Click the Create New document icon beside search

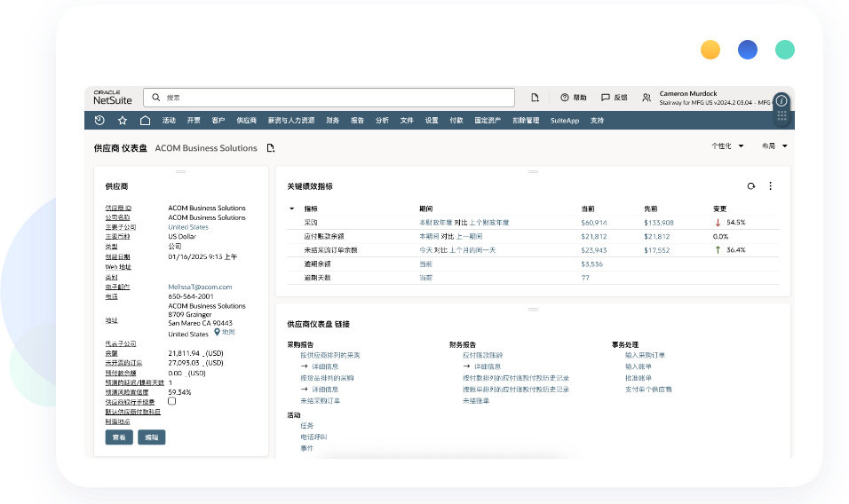535,98
